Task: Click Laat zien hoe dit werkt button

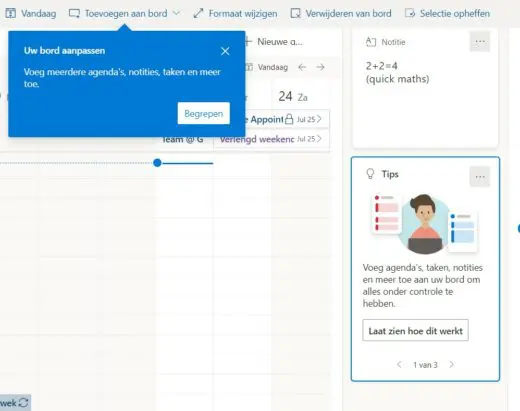Action: 415,330
